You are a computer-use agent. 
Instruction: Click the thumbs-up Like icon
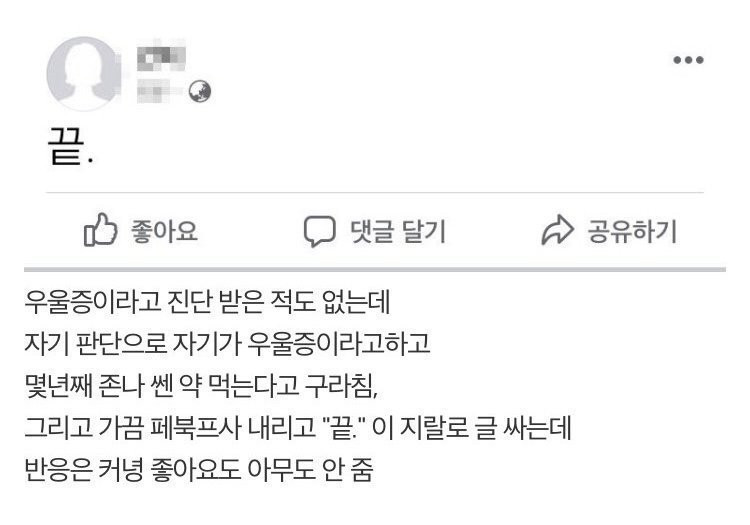(100, 230)
